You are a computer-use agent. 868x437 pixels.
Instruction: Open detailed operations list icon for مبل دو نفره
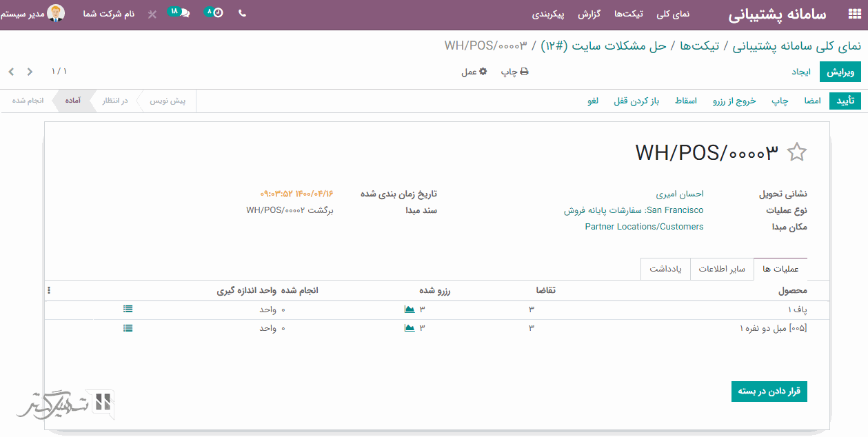tap(128, 329)
